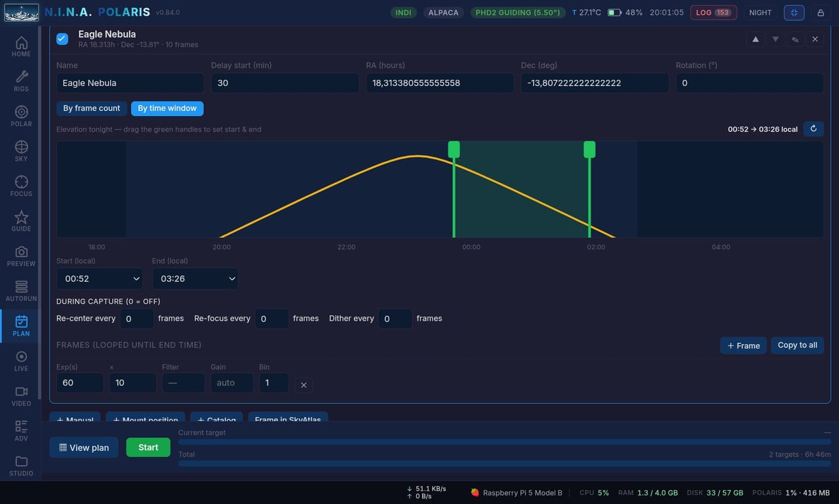Click the Re-center every frames field
The height and width of the screenshot is (504, 839).
136,319
